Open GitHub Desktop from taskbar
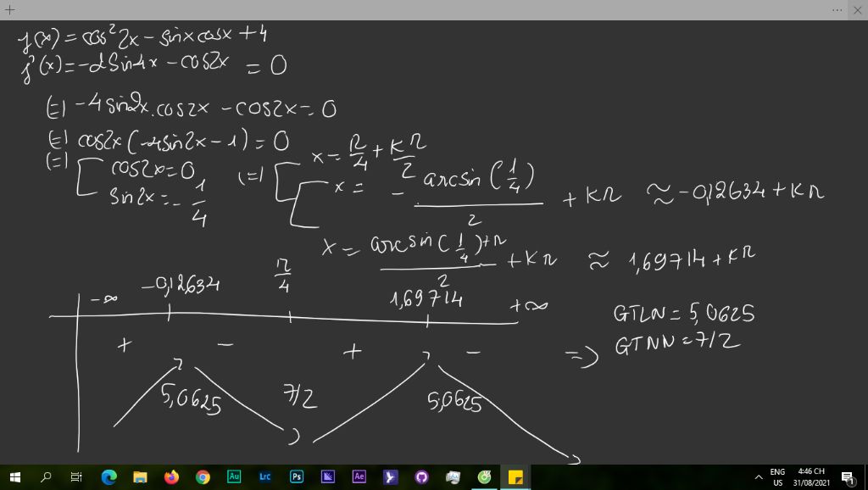 coord(422,476)
